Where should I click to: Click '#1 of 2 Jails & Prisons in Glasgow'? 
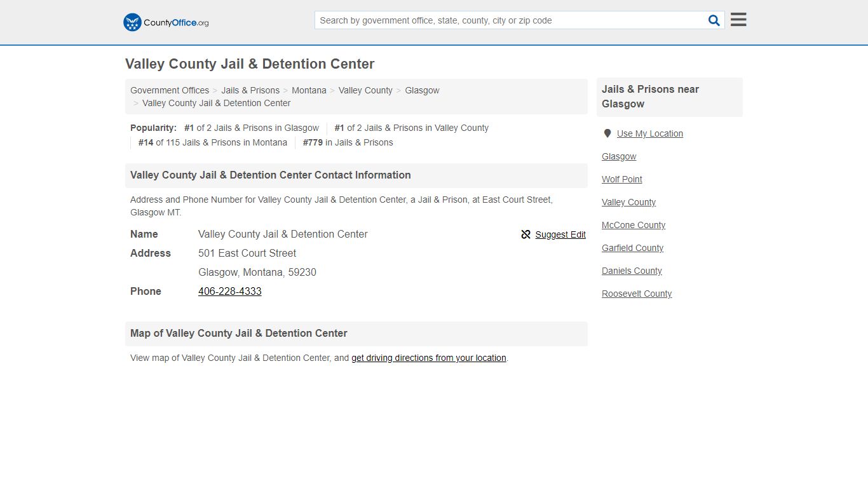[252, 128]
